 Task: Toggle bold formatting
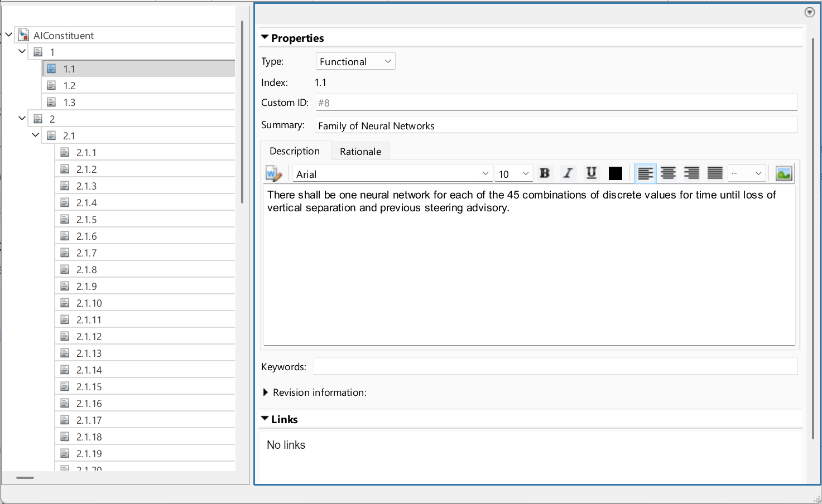point(545,173)
